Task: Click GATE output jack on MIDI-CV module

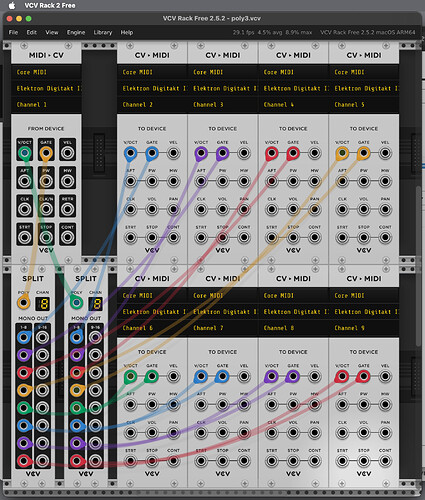Action: (x=46, y=153)
